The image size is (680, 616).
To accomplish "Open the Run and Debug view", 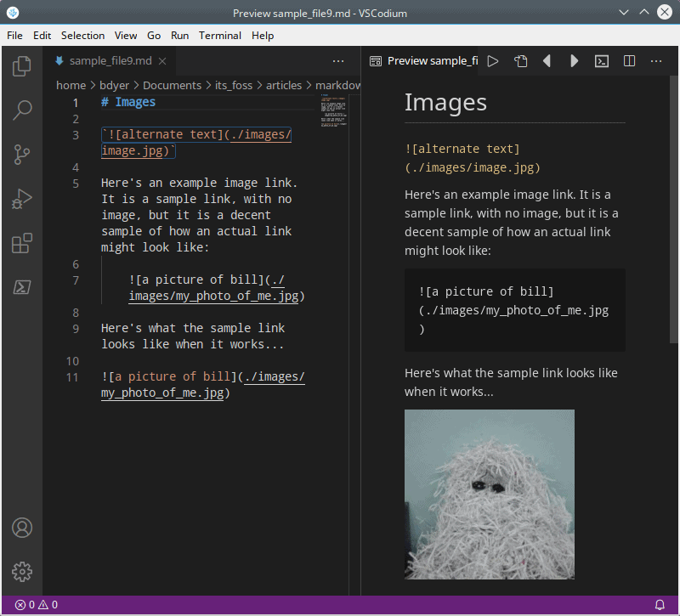I will tap(22, 200).
